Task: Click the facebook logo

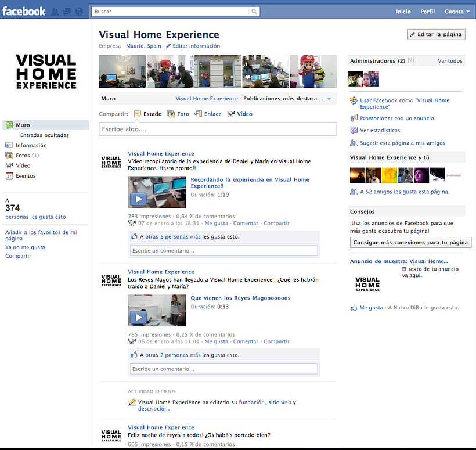Action: click(x=24, y=12)
